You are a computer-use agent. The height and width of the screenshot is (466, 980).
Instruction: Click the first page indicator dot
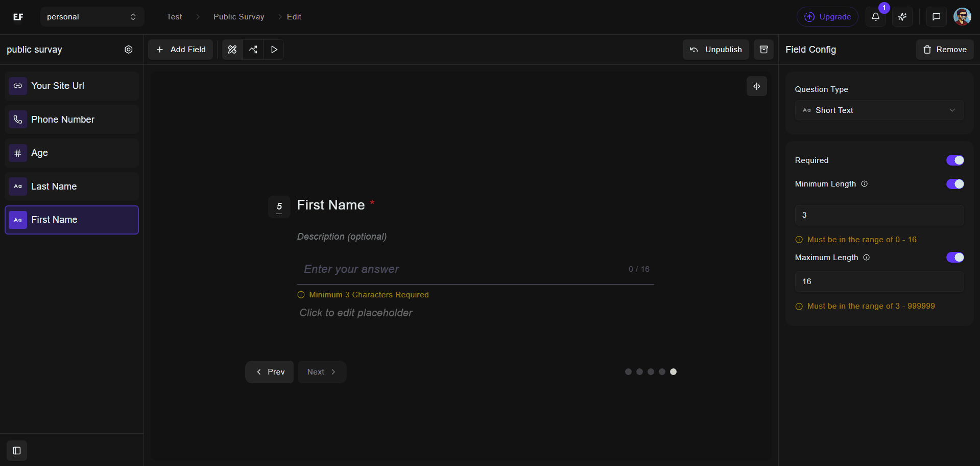(x=628, y=372)
